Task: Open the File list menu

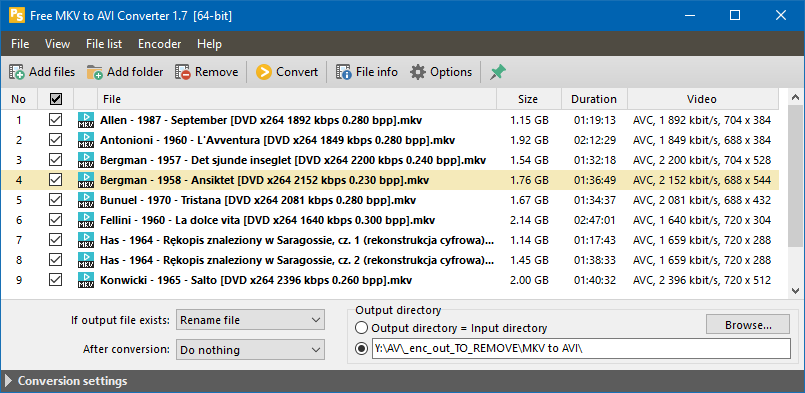Action: point(104,44)
